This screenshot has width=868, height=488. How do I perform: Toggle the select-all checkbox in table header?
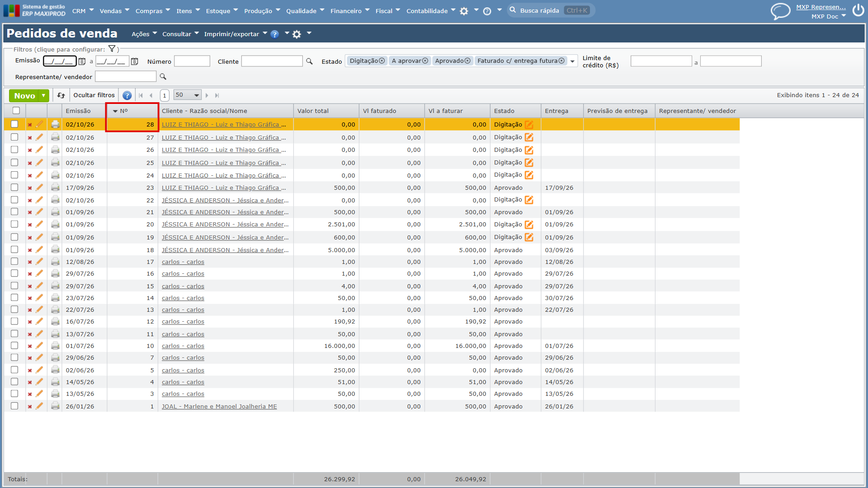pyautogui.click(x=16, y=111)
